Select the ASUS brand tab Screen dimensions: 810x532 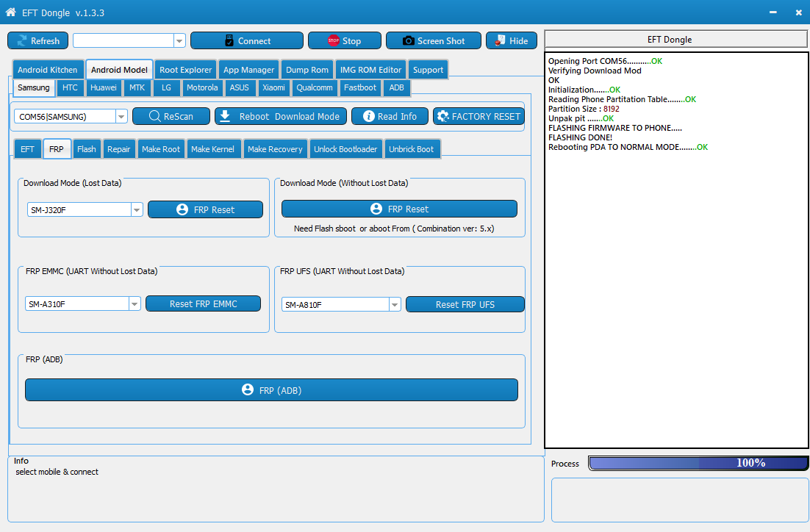pos(239,87)
